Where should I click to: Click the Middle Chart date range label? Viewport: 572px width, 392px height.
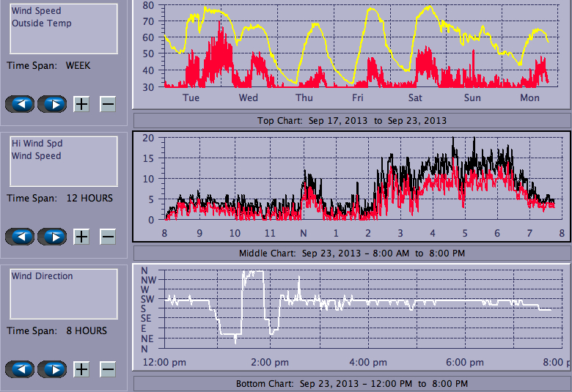(351, 253)
